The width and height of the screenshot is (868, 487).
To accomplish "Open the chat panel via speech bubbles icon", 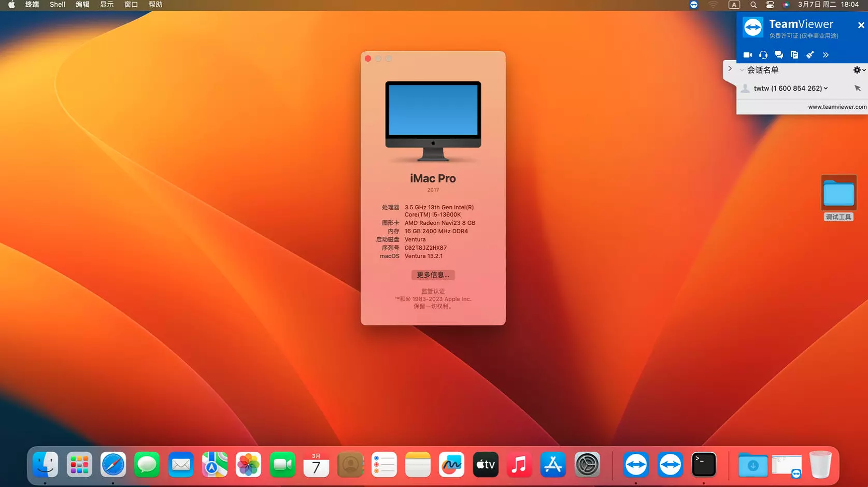I will click(x=778, y=54).
